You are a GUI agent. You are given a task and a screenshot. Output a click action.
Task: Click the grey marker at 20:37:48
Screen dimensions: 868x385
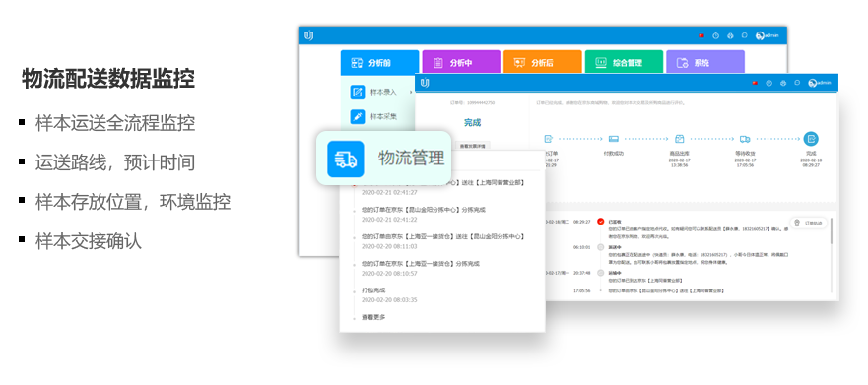pyautogui.click(x=601, y=274)
